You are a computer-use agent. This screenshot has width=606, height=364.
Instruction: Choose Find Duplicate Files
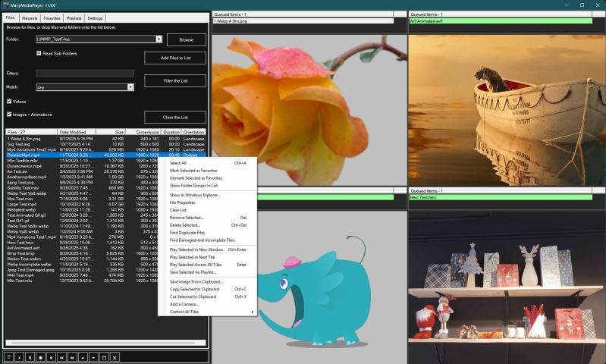[x=208, y=233]
